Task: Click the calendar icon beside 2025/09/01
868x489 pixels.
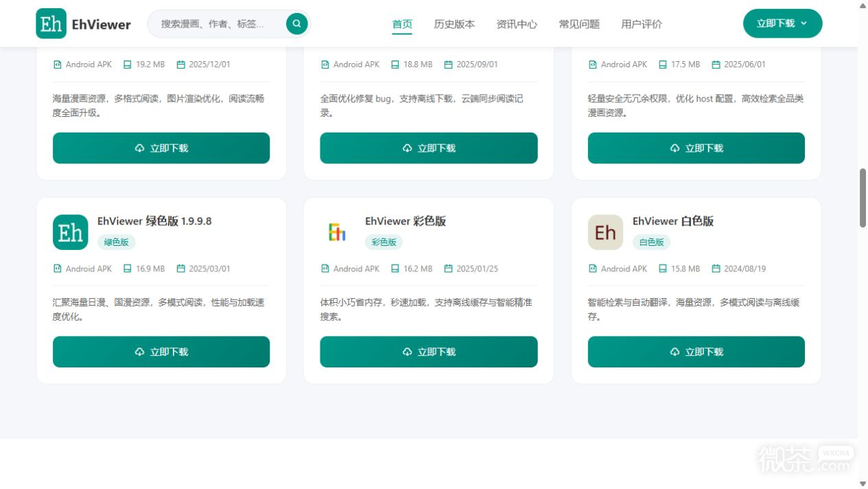Action: [448, 65]
